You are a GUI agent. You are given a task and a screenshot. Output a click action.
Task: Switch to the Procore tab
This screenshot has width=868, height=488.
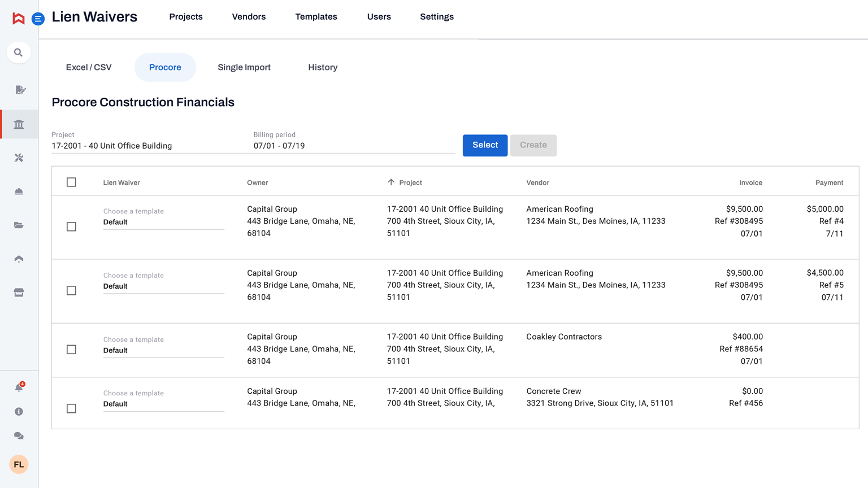[x=165, y=67]
